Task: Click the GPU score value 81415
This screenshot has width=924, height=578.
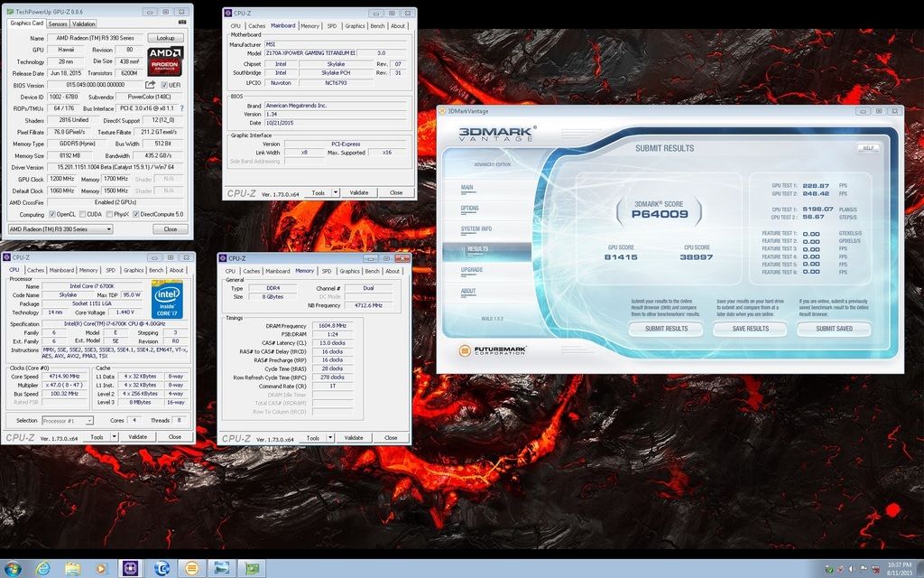Action: click(x=621, y=257)
